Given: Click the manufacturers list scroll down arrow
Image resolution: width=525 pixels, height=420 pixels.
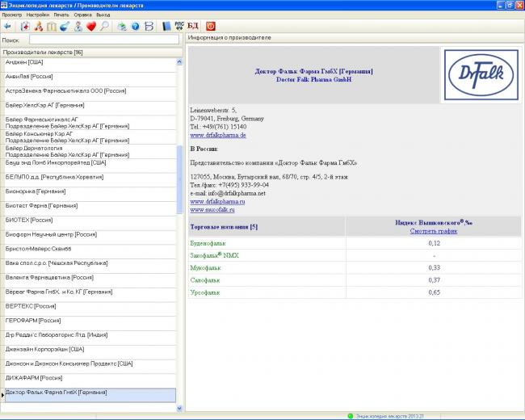Looking at the screenshot, I should (179, 408).
